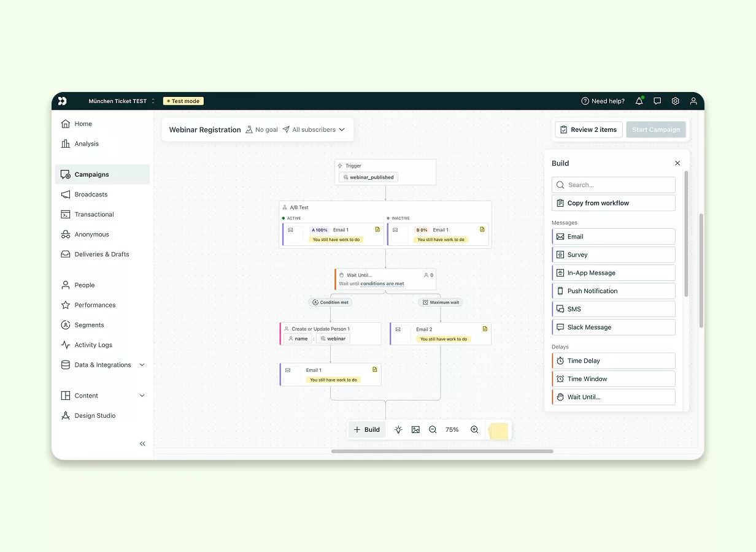Open the München Ticket TEST workspace switcher
Screen dimensions: 756x552
(120, 101)
